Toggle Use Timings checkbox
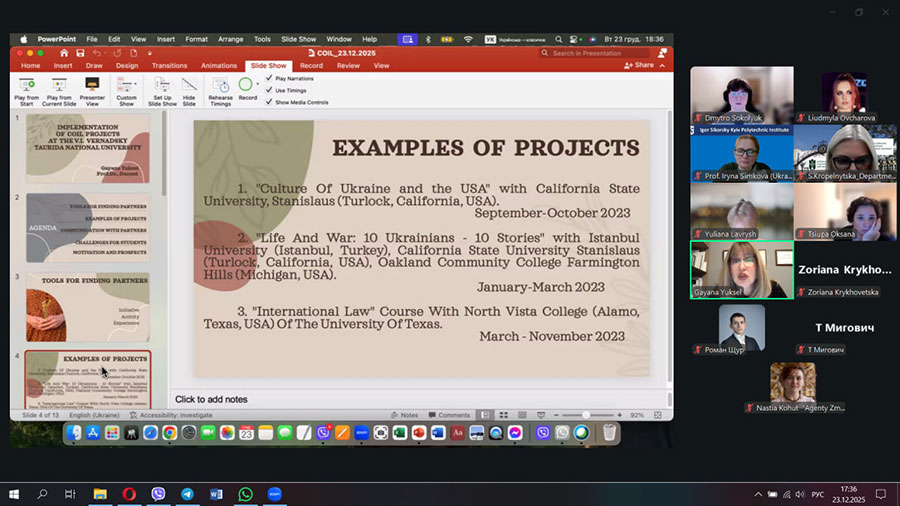Screen dimensions: 900x506 tap(269, 90)
